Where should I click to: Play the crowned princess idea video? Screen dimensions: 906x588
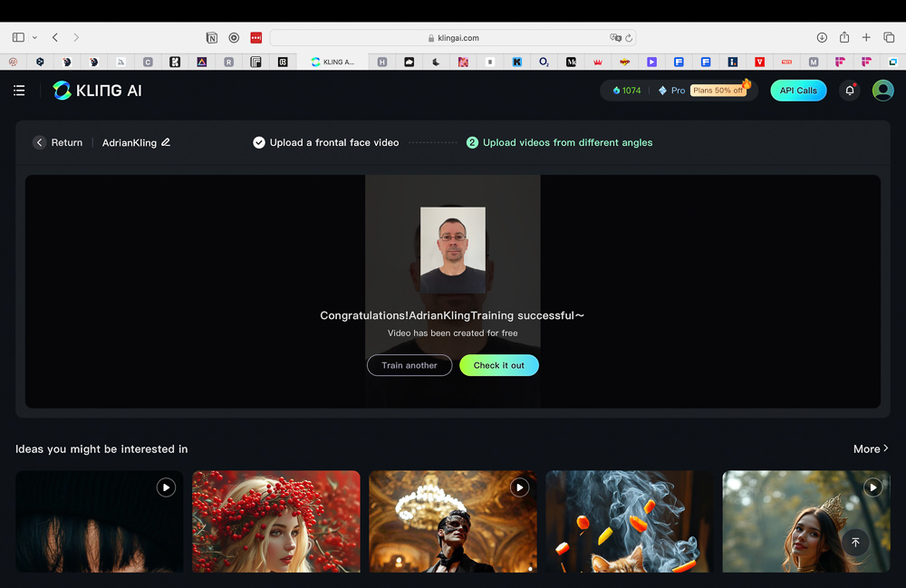pos(873,487)
